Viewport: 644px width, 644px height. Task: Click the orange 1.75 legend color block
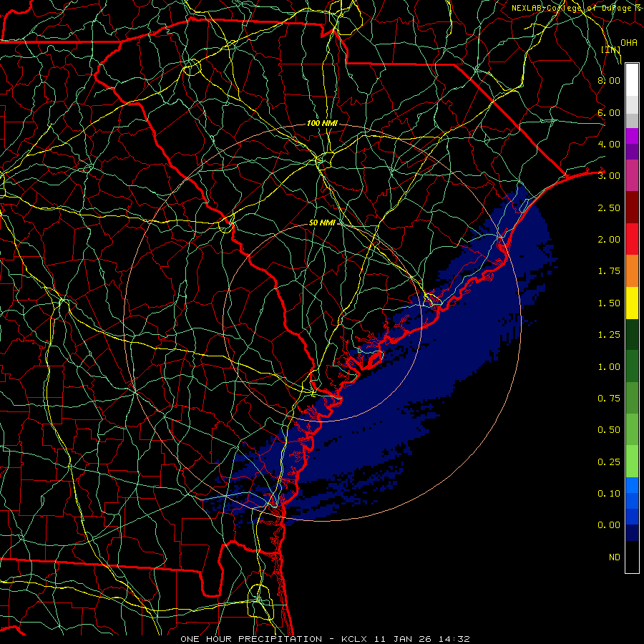pyautogui.click(x=632, y=270)
